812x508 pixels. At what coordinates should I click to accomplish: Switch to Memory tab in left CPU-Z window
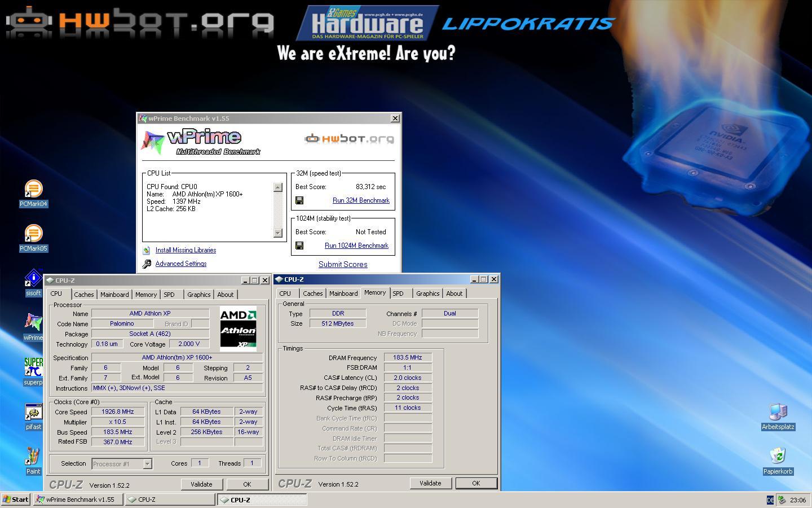coord(146,295)
